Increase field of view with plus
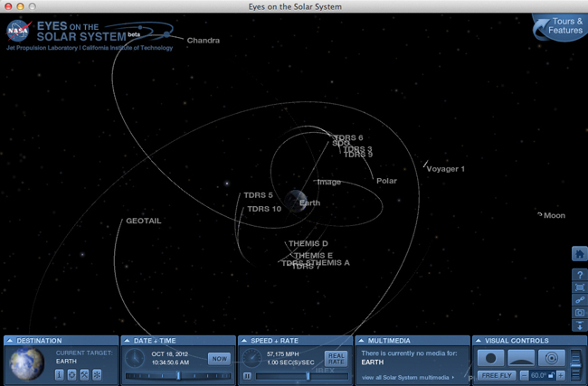This screenshot has height=386, width=588. [x=561, y=375]
